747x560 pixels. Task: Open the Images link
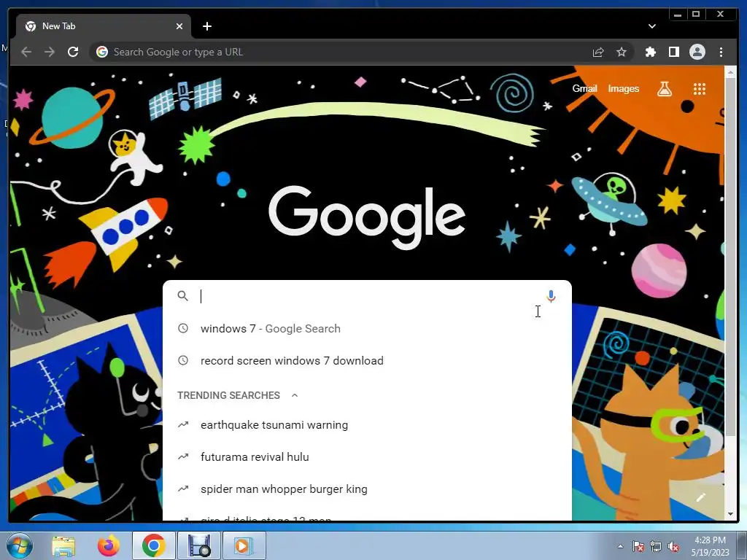point(623,88)
